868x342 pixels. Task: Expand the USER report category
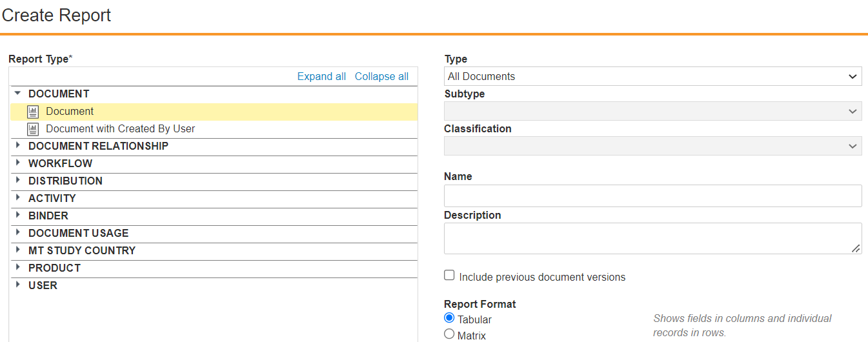point(18,285)
